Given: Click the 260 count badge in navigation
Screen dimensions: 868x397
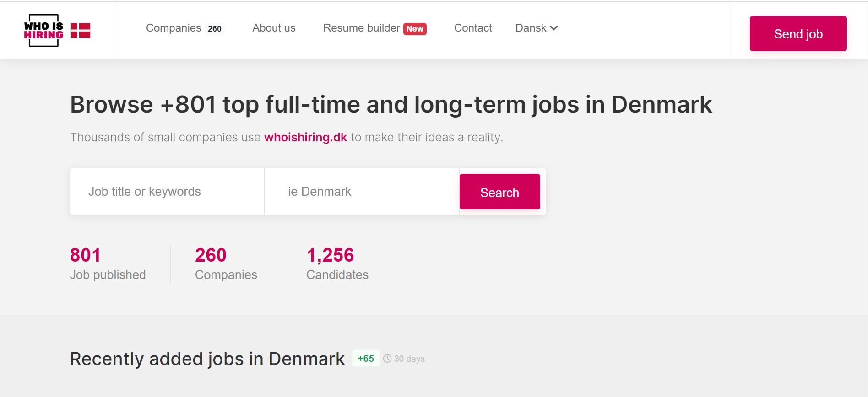Looking at the screenshot, I should [215, 29].
